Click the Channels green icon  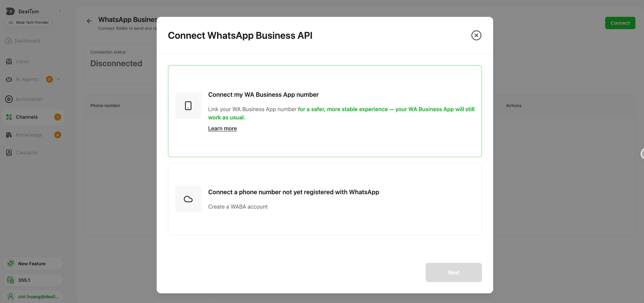coord(9,117)
